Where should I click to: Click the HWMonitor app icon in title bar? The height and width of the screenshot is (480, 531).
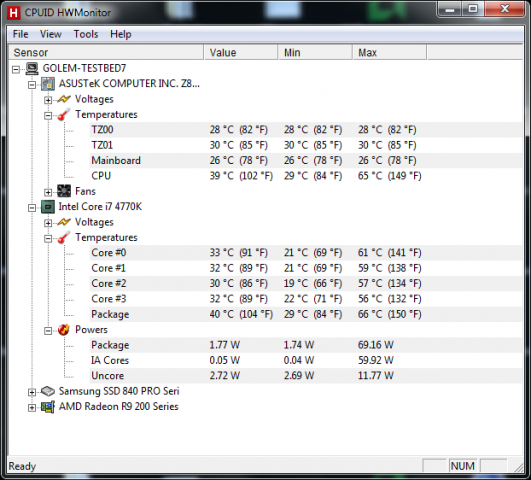14,13
